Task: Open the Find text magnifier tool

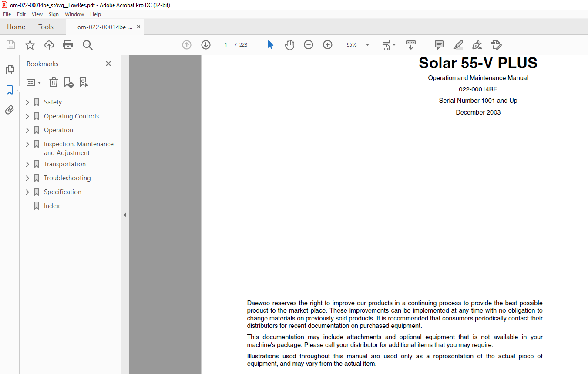Action: click(x=87, y=45)
